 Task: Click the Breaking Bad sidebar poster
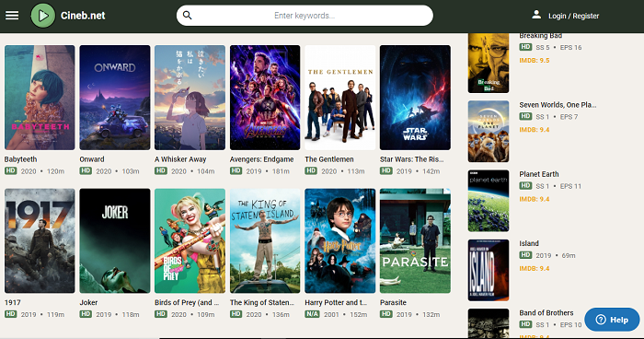coord(489,63)
